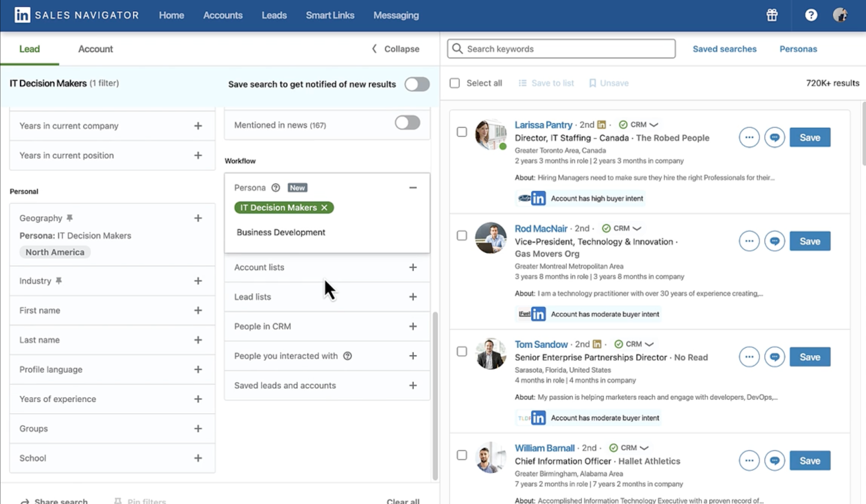Message Rod MacNair with chat icon
This screenshot has width=866, height=504.
tap(775, 241)
